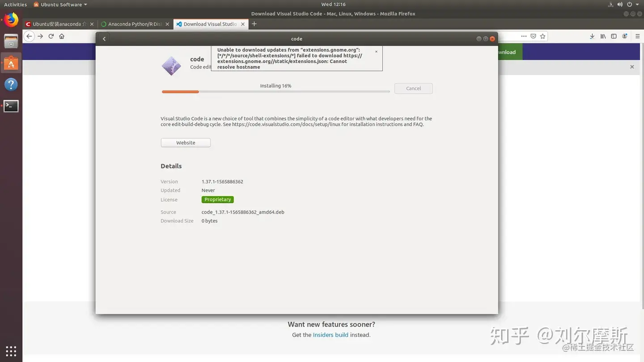This screenshot has width=644, height=362.
Task: Click the Installing 16% label
Action: (x=275, y=86)
